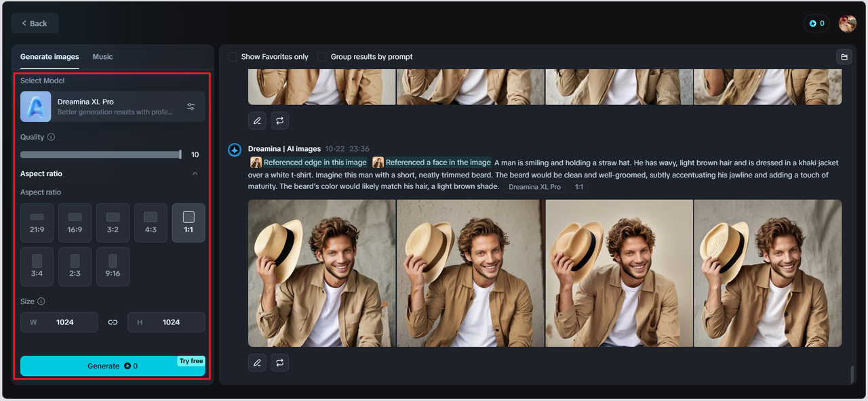This screenshot has width=868, height=401.
Task: Choose the 1:1 aspect ratio
Action: pos(189,223)
